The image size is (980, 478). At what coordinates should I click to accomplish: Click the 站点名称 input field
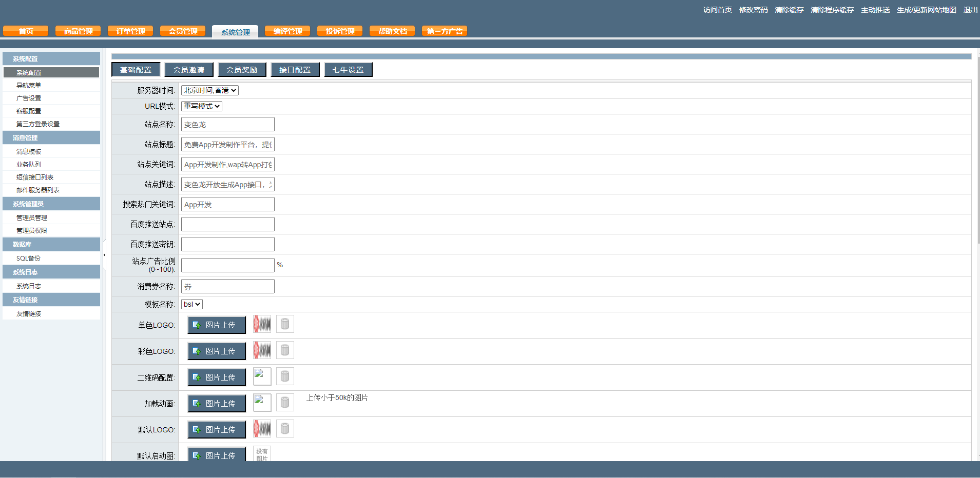[227, 124]
